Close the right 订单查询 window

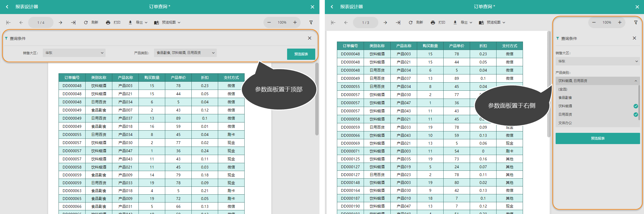click(x=637, y=7)
